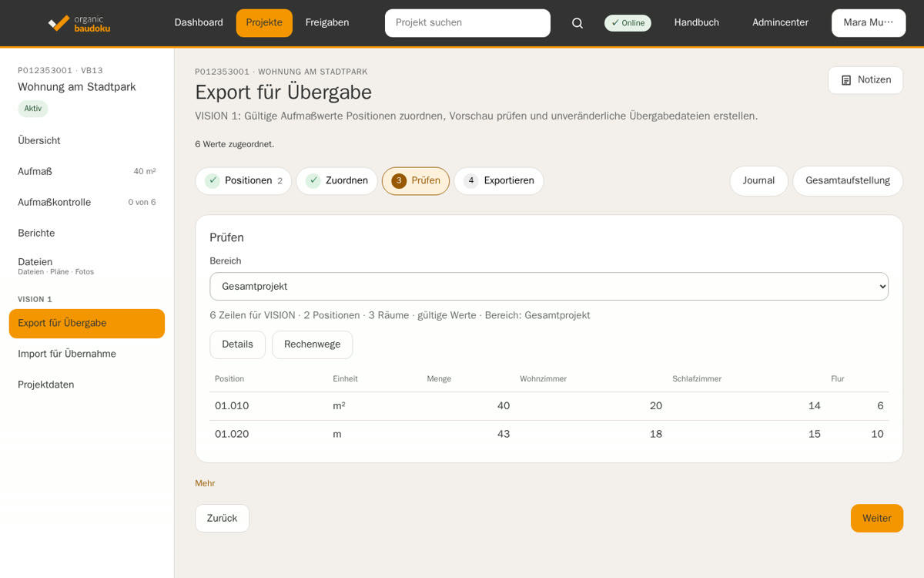Go back with the Zurück button
924x578 pixels.
click(223, 519)
